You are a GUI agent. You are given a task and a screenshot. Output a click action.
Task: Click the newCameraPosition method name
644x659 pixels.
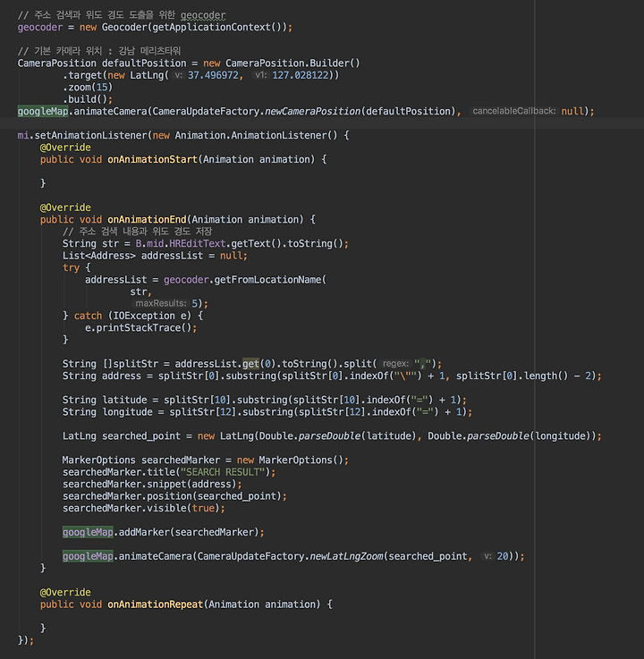pyautogui.click(x=312, y=112)
